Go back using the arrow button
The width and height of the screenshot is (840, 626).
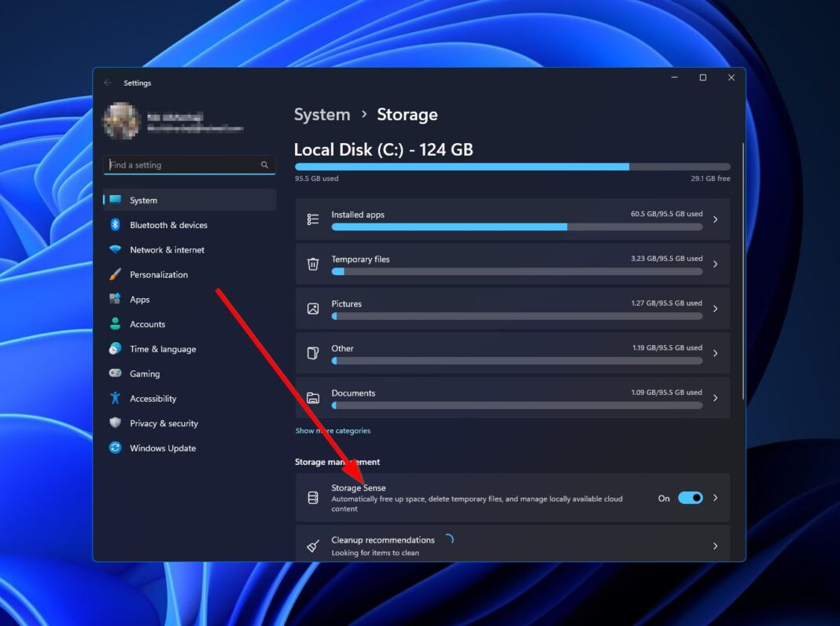click(x=107, y=83)
